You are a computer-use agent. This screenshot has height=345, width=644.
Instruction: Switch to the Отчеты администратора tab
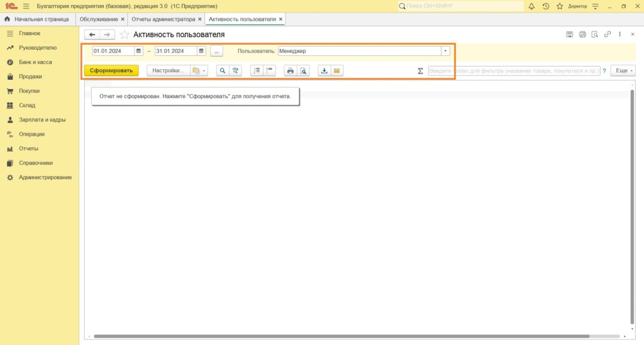coord(163,19)
